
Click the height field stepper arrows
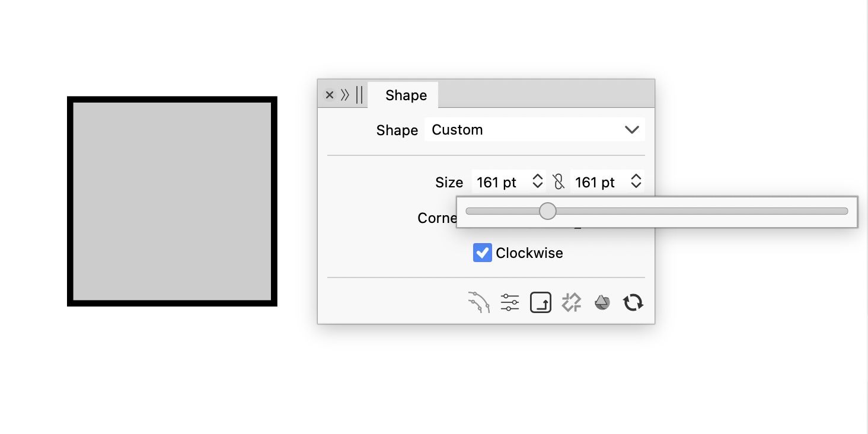point(636,181)
